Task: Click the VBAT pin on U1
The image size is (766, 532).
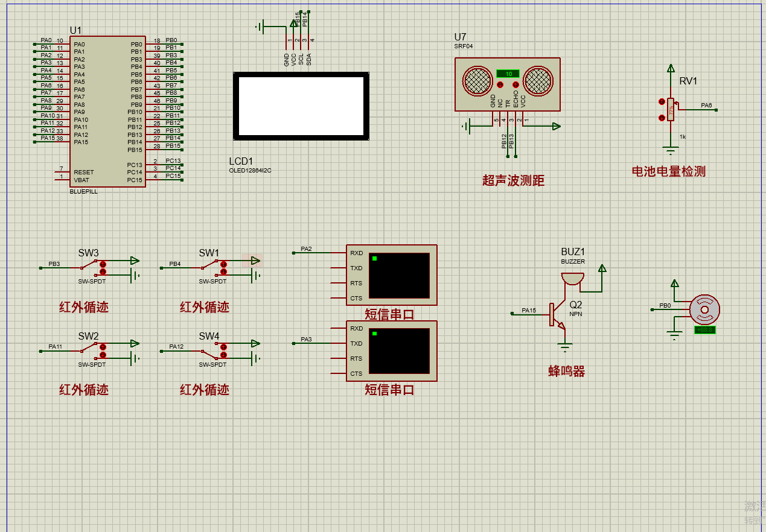Action: point(81,180)
